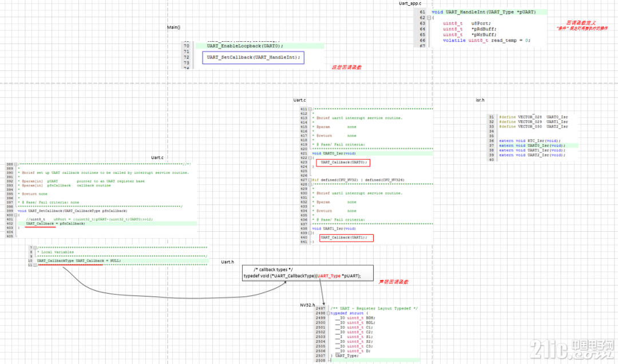This screenshot has width=618, height=364.
Task: Select the void UART_HandleInt(UART_Type *pUART) line
Action: pos(484,12)
